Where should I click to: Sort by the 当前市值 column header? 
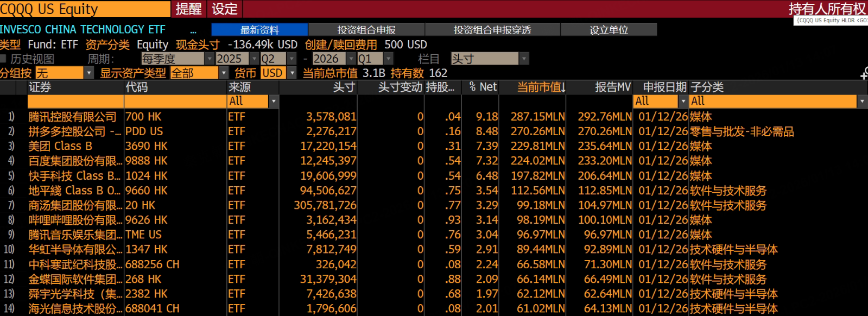pyautogui.click(x=541, y=87)
